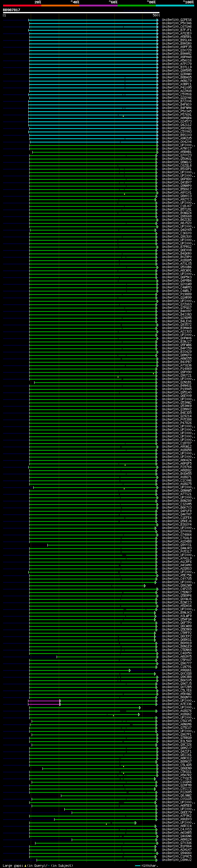Select the UniRef100_Q94660 label
The width and height of the screenshot is (197, 868).
coord(176,853)
